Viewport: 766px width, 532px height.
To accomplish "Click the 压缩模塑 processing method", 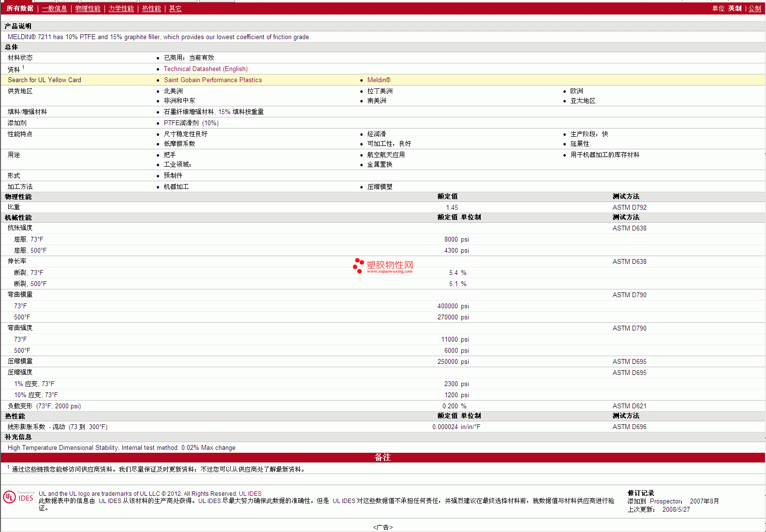I will tap(380, 187).
